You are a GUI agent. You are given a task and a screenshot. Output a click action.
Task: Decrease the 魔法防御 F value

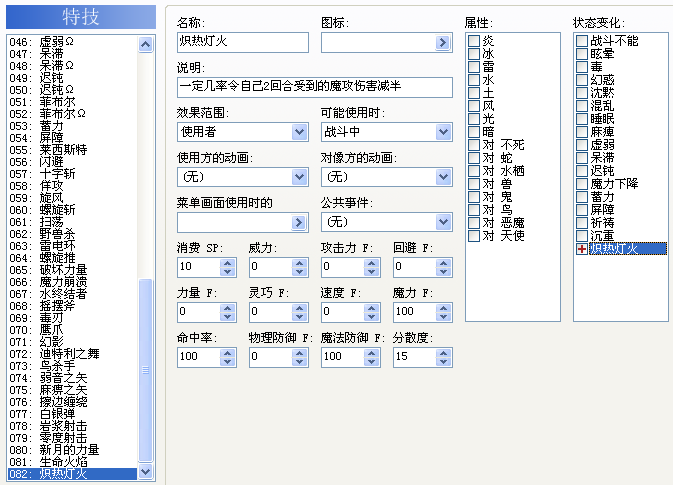372,362
